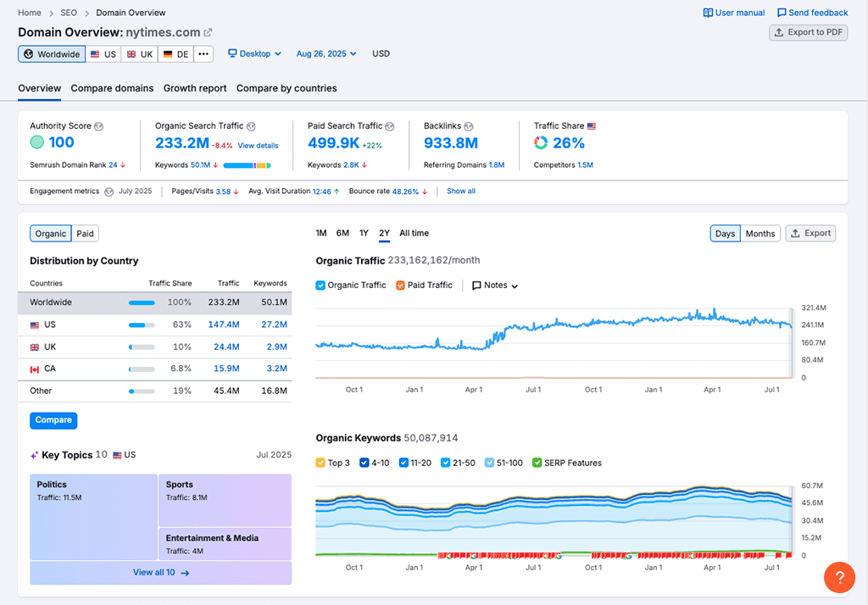Click the globe icon beside Organic Search Traffic
868x605 pixels.
(251, 126)
